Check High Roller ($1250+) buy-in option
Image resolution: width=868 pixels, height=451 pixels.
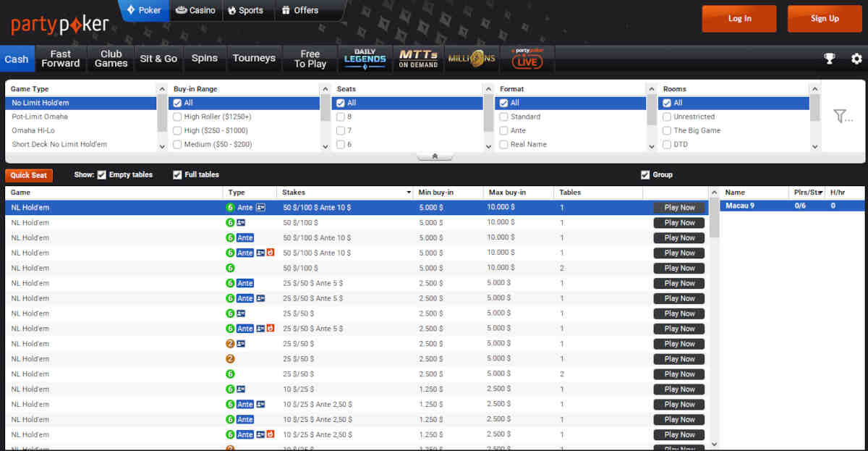click(x=177, y=117)
